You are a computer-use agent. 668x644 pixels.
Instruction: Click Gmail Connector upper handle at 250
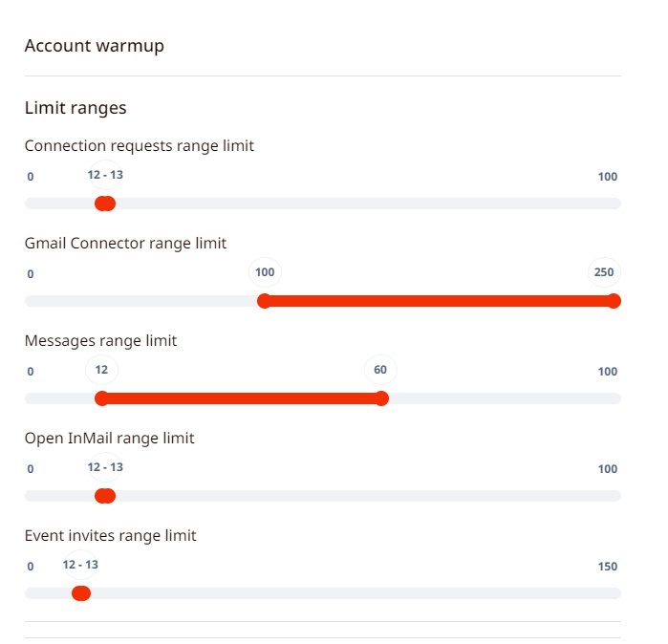614,301
